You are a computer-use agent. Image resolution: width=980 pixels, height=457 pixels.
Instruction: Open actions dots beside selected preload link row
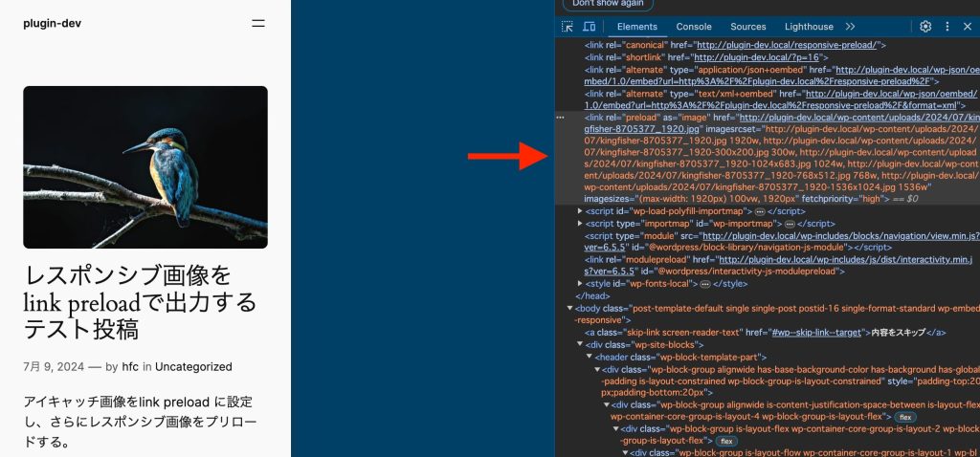click(560, 117)
